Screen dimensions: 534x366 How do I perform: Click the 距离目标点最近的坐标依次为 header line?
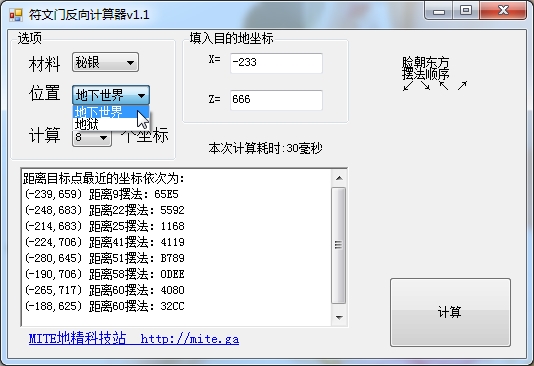(x=104, y=178)
